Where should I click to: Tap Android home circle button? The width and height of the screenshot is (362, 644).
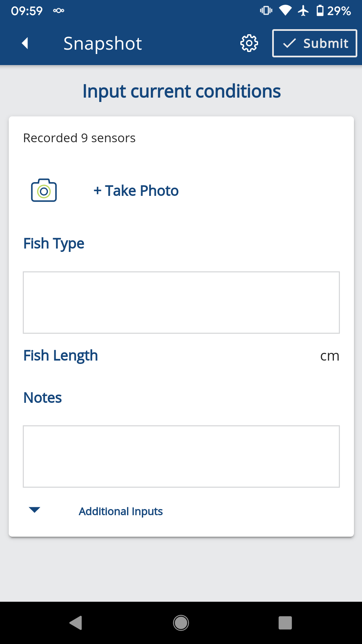[181, 623]
